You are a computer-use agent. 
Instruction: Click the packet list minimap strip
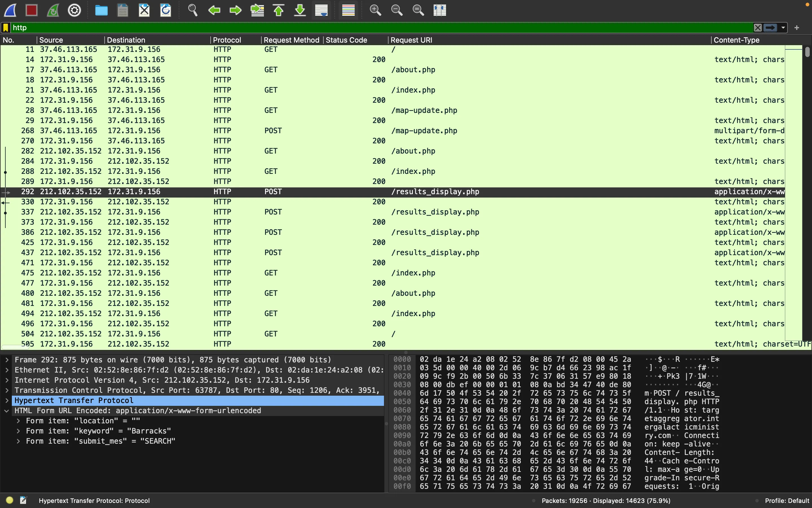click(x=794, y=193)
